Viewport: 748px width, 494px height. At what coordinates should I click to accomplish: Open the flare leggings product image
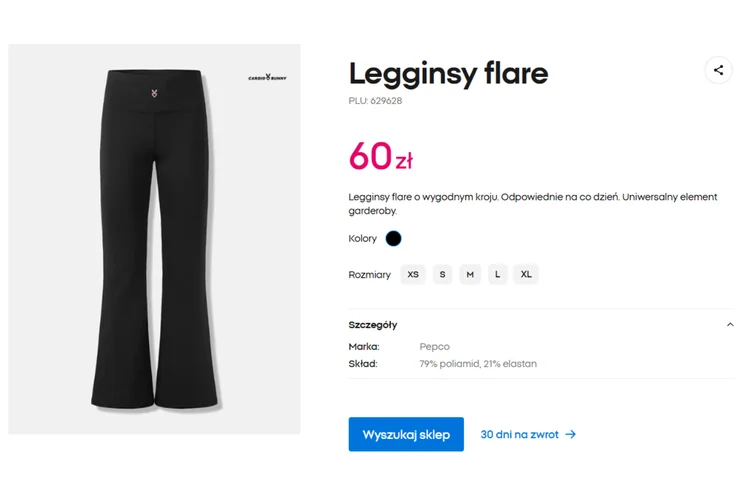(x=155, y=239)
